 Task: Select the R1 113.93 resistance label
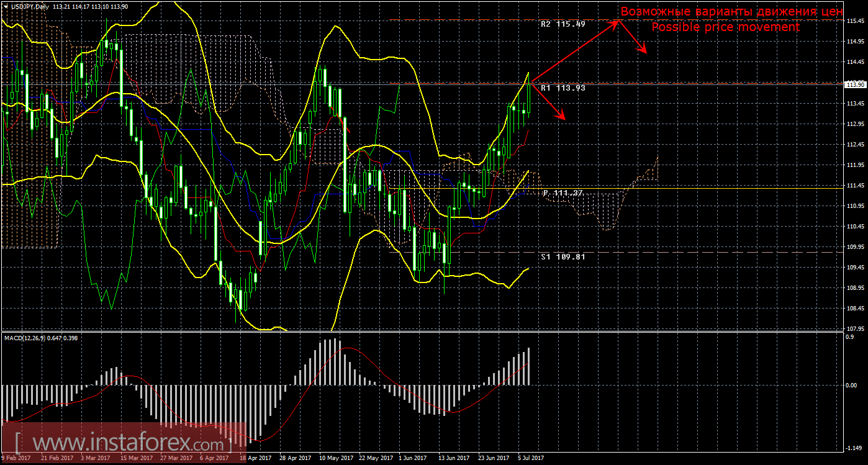tap(563, 88)
